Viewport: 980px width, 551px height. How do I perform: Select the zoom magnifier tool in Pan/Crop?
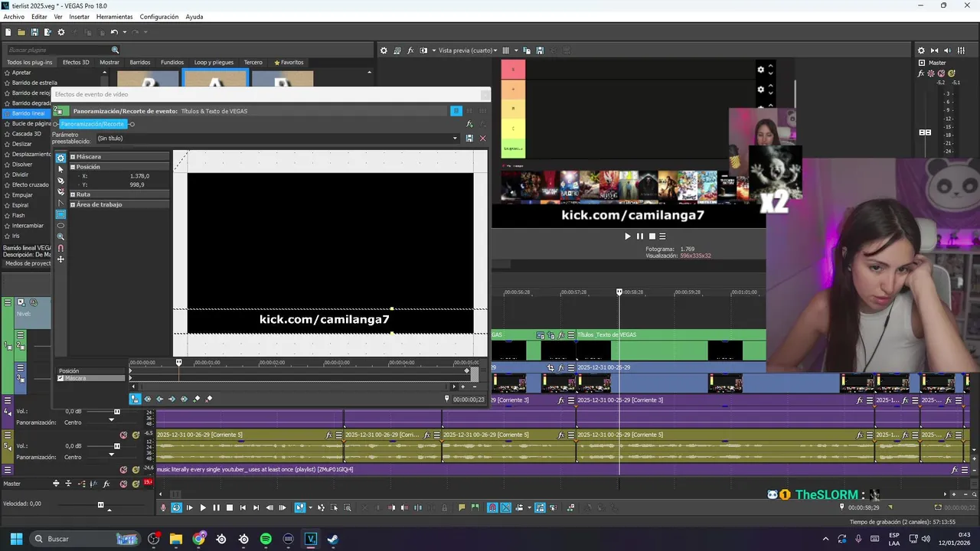click(60, 236)
